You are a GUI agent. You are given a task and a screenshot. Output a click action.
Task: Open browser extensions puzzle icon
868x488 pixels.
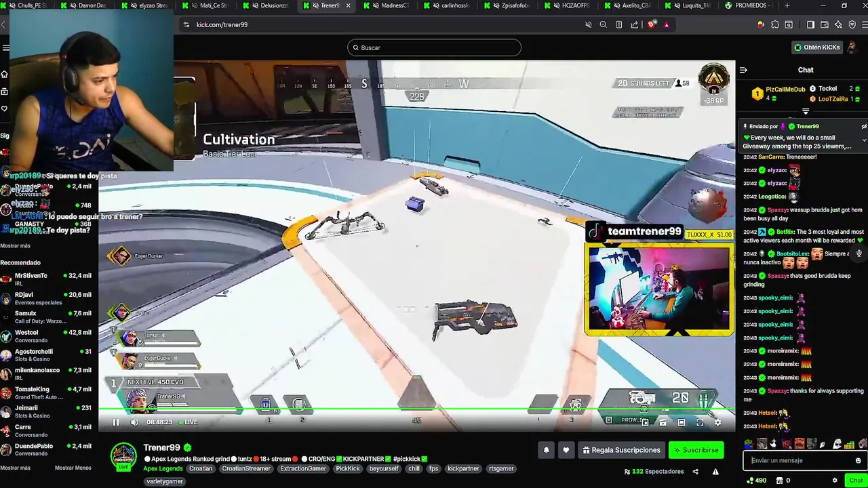click(775, 24)
